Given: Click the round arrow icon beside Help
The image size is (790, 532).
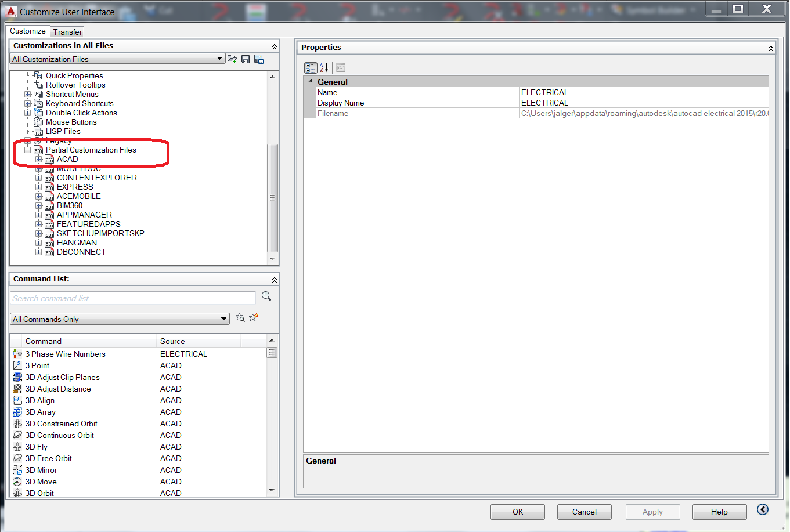Looking at the screenshot, I should tap(763, 509).
